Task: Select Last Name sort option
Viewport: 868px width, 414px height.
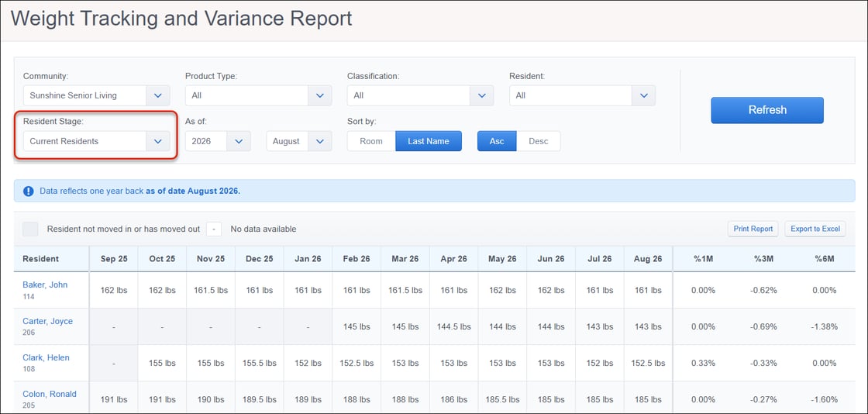Action: coord(429,141)
